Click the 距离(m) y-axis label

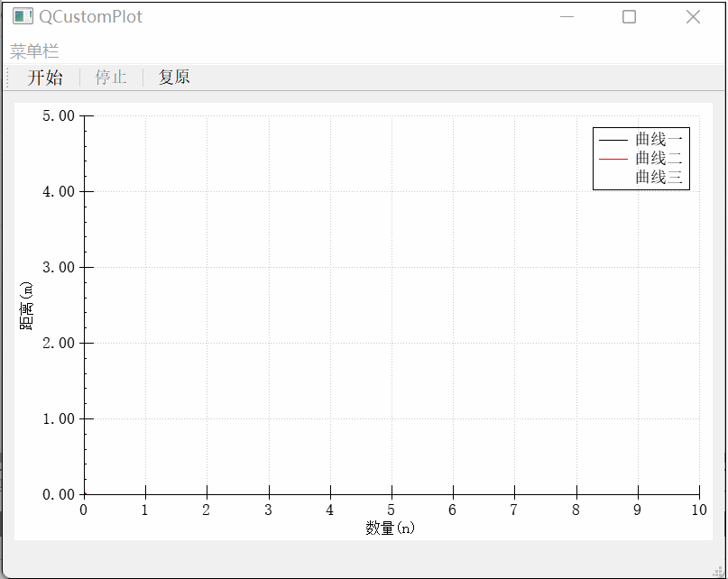click(26, 305)
